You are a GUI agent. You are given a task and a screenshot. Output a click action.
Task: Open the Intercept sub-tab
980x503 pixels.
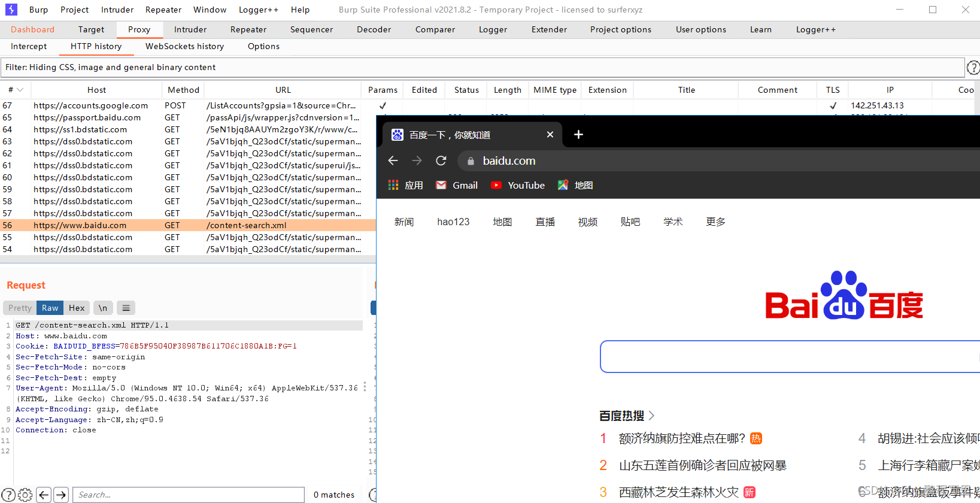point(29,46)
